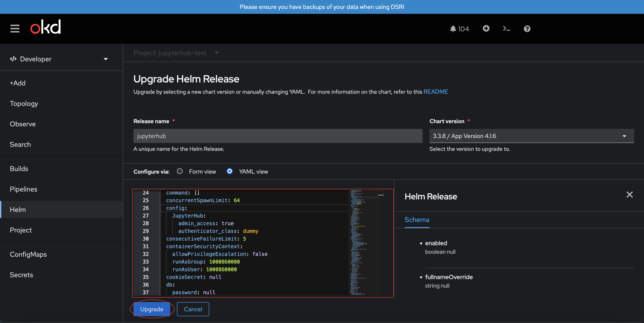Open Observe in sidebar
This screenshot has height=323, width=644.
(x=61, y=124)
